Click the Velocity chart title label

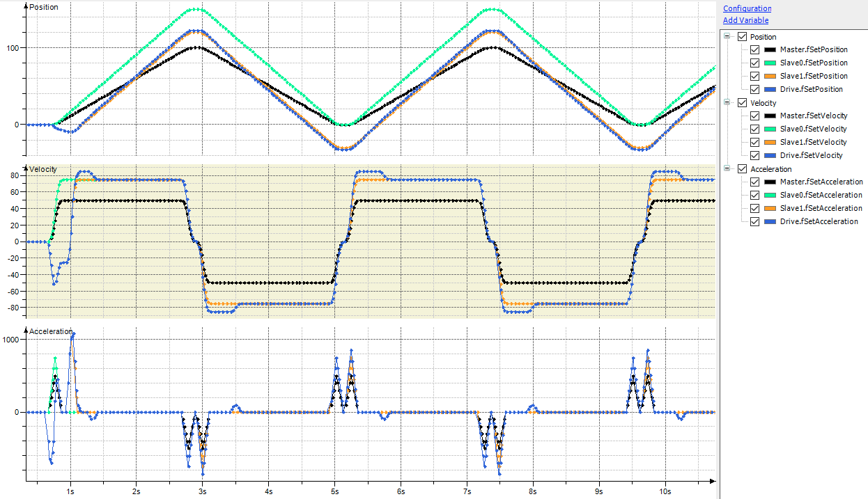[x=43, y=170]
